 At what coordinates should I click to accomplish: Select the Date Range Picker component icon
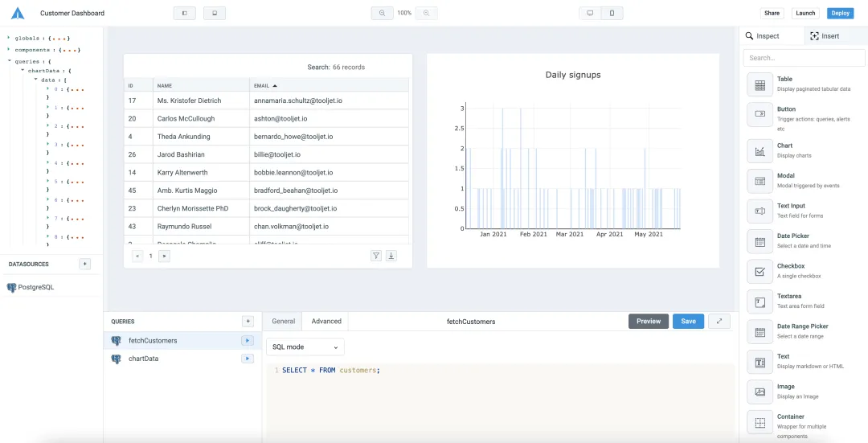(760, 332)
